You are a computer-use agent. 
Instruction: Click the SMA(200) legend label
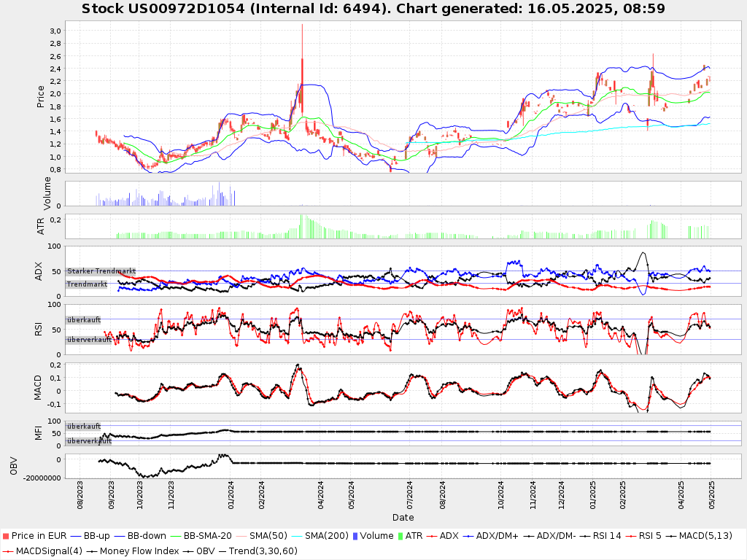tap(326, 536)
